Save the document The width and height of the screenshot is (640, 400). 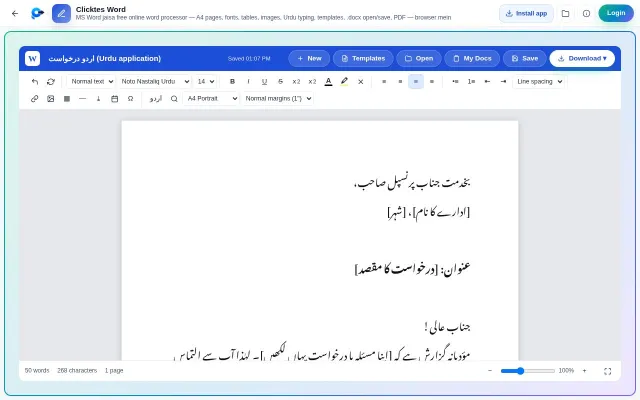pyautogui.click(x=525, y=58)
